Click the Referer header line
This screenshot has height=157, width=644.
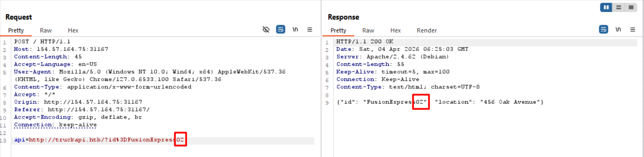point(82,110)
